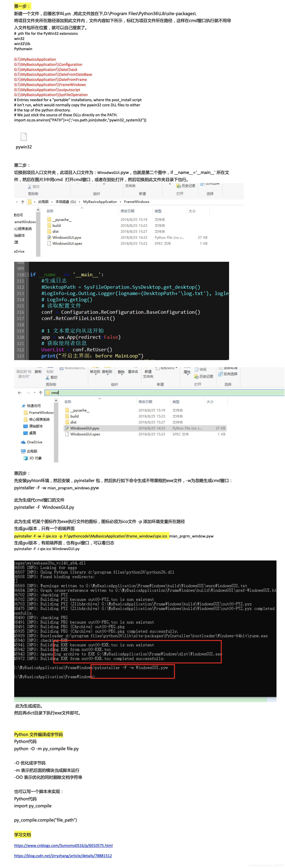Click the 名称 column header in the upper Explorer

click(x=50, y=211)
